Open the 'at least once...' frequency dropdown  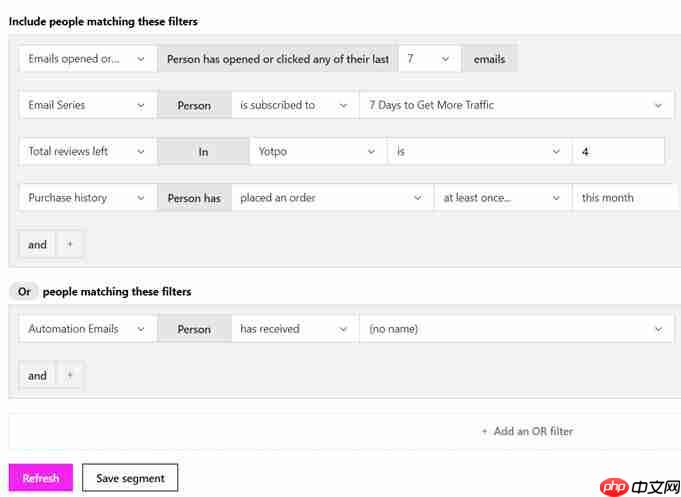[502, 198]
